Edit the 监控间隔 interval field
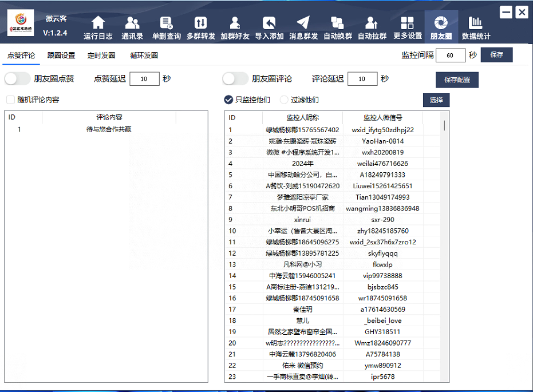 coord(451,55)
